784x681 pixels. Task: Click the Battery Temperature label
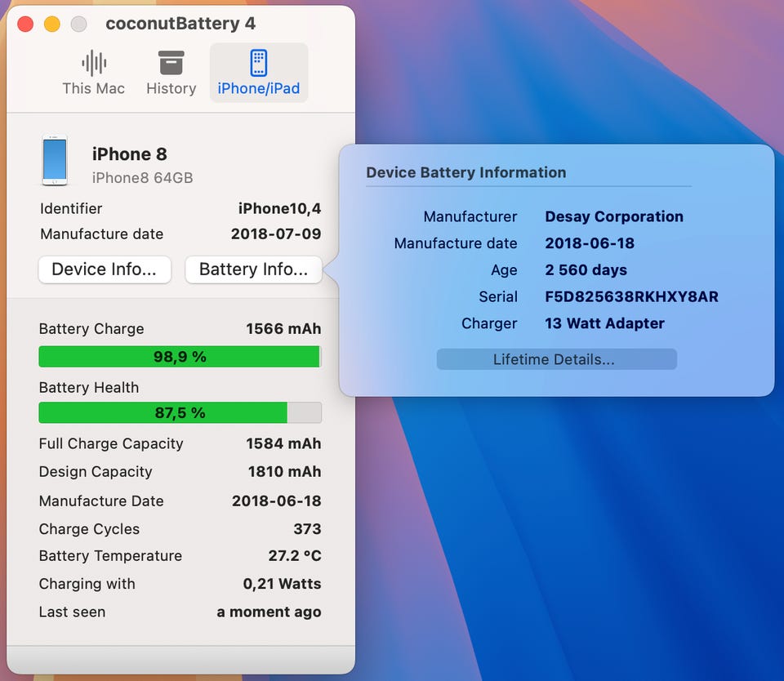110,555
